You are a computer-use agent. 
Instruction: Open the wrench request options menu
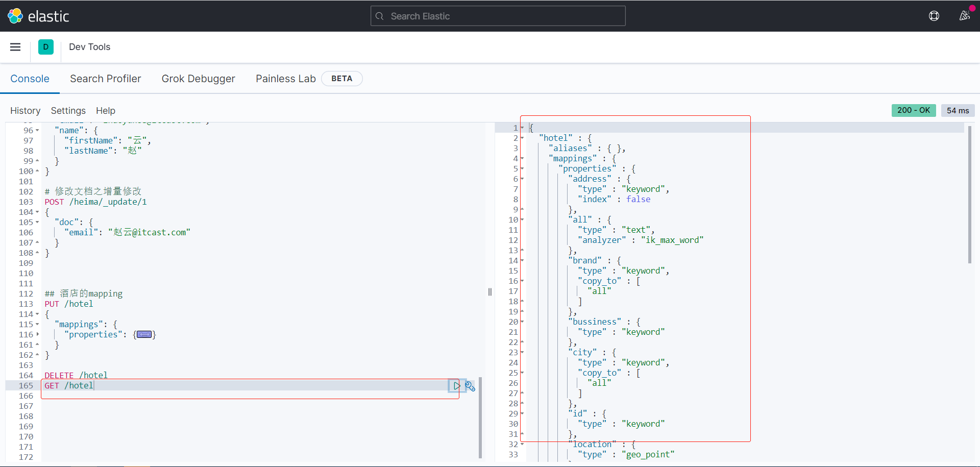(470, 386)
